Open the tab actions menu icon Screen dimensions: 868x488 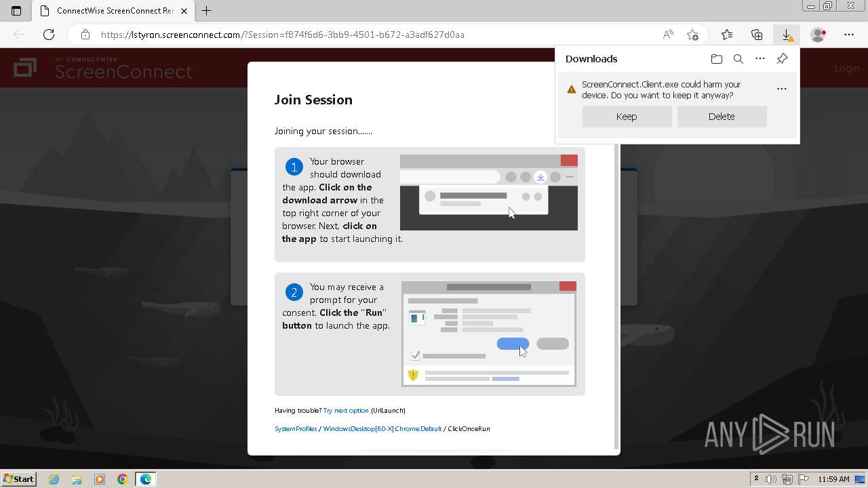coord(16,11)
